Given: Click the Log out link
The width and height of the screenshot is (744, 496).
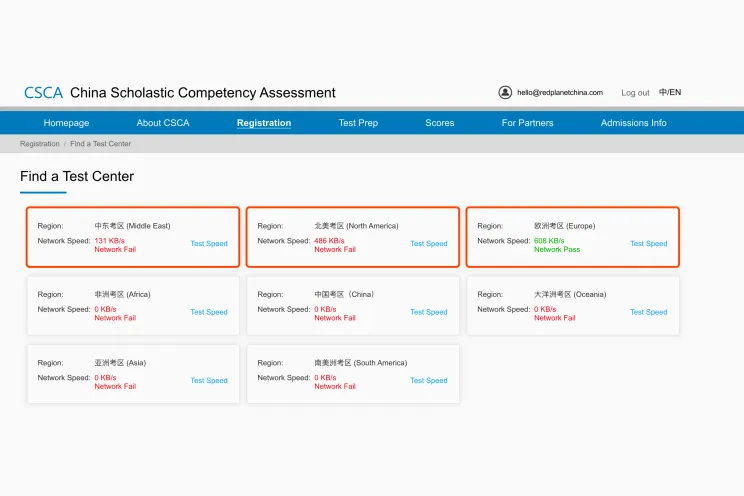Looking at the screenshot, I should tap(635, 93).
